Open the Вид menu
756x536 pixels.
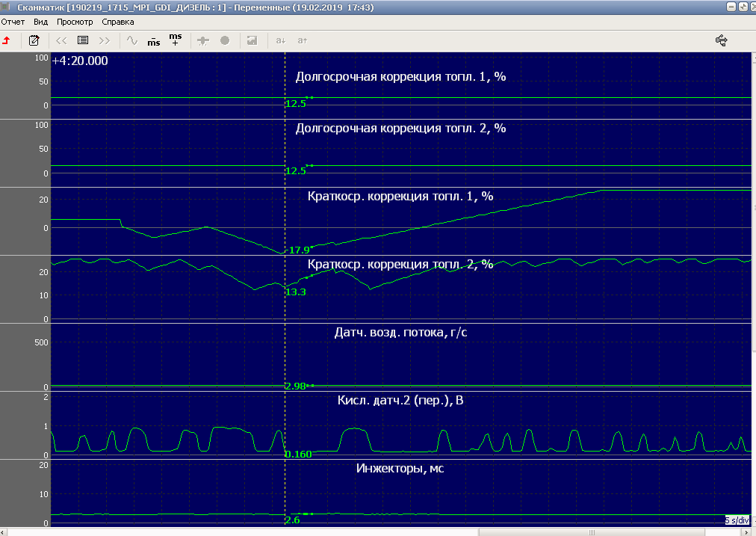[41, 22]
